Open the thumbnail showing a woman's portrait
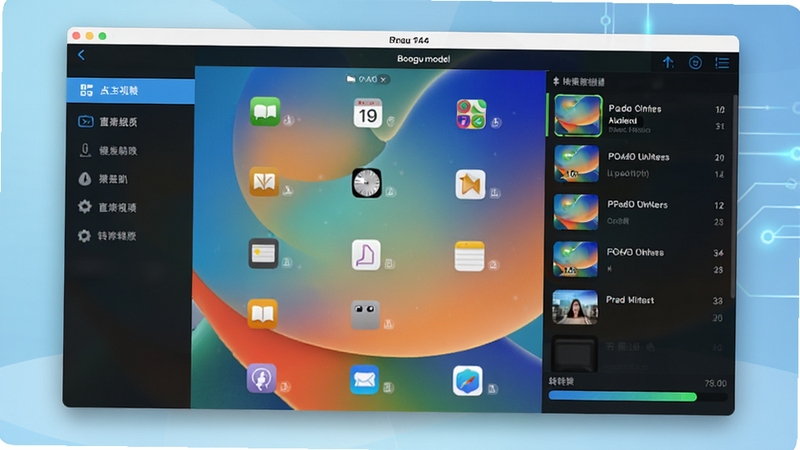 click(x=575, y=307)
